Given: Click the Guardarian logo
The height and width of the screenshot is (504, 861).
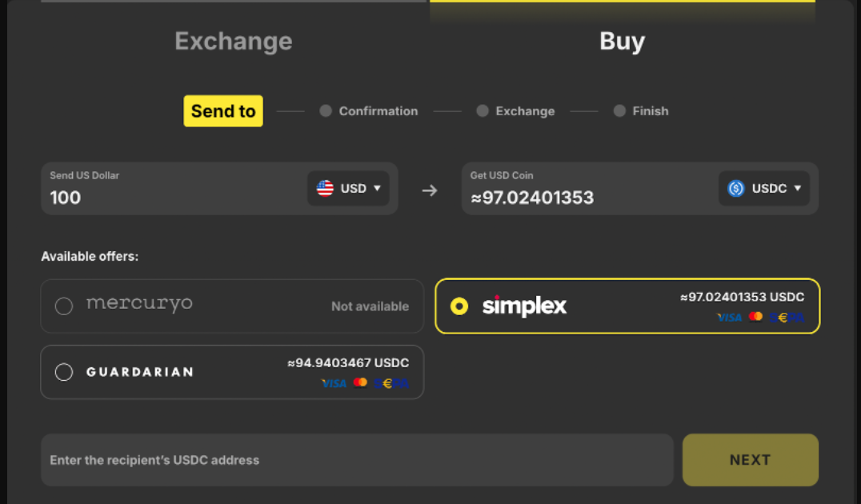Looking at the screenshot, I should 140,372.
